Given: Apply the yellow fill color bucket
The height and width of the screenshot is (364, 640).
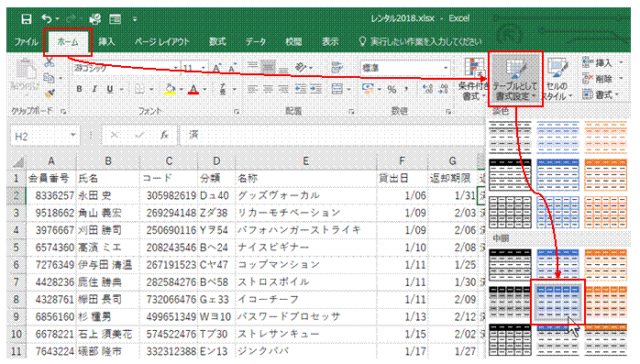Looking at the screenshot, I should (170, 89).
